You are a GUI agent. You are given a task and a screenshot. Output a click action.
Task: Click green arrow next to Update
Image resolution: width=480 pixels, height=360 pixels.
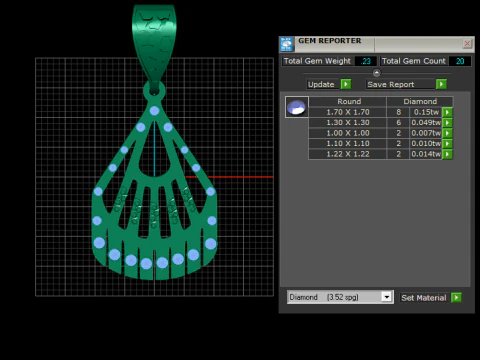tap(346, 84)
